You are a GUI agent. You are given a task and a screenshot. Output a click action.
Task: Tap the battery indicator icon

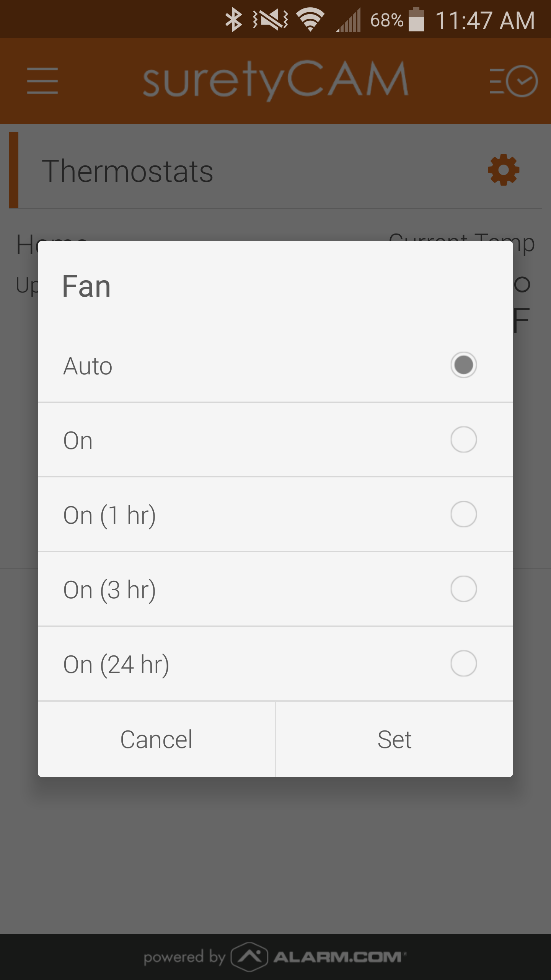[x=416, y=20]
